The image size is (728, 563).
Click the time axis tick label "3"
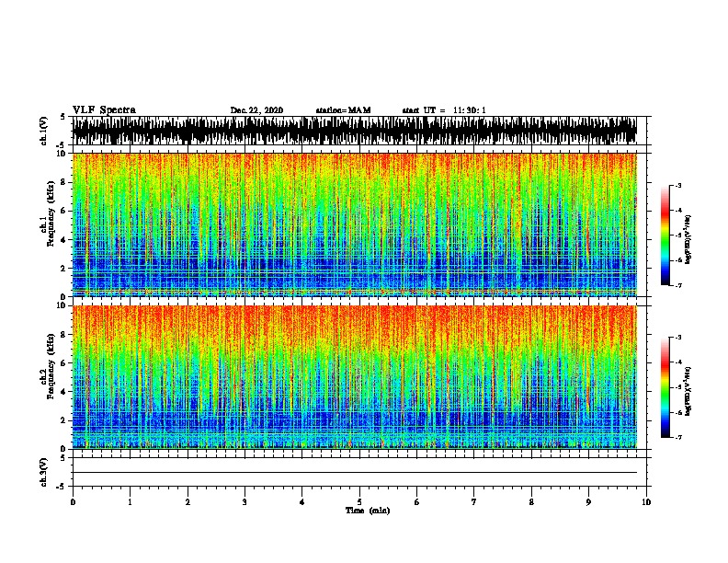point(245,502)
